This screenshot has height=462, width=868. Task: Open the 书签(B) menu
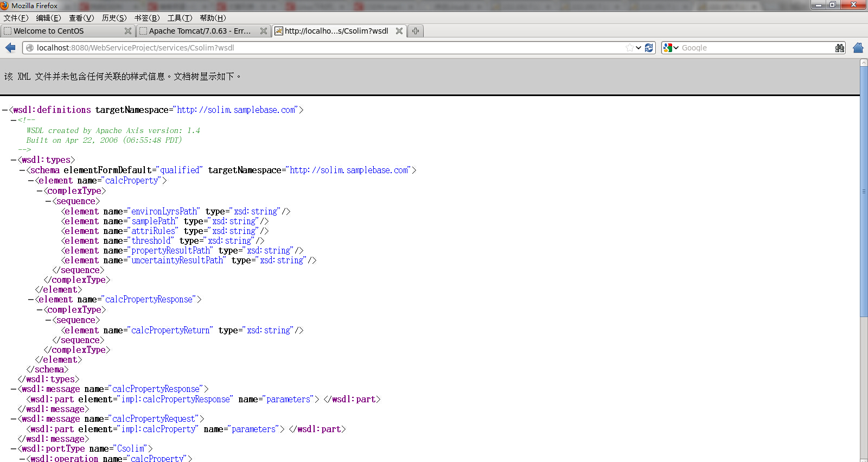[147, 18]
